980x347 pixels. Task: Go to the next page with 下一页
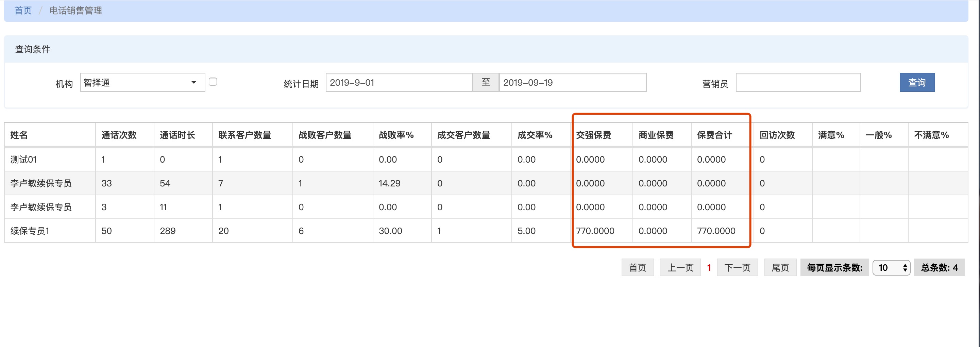(737, 267)
